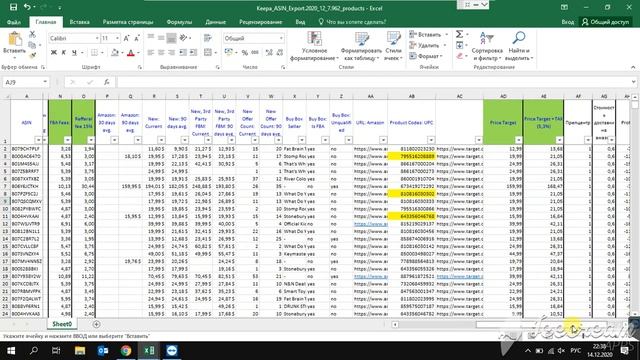Collapse the ribbon with the up chevron
The height and width of the screenshot is (360, 640).
(x=633, y=67)
